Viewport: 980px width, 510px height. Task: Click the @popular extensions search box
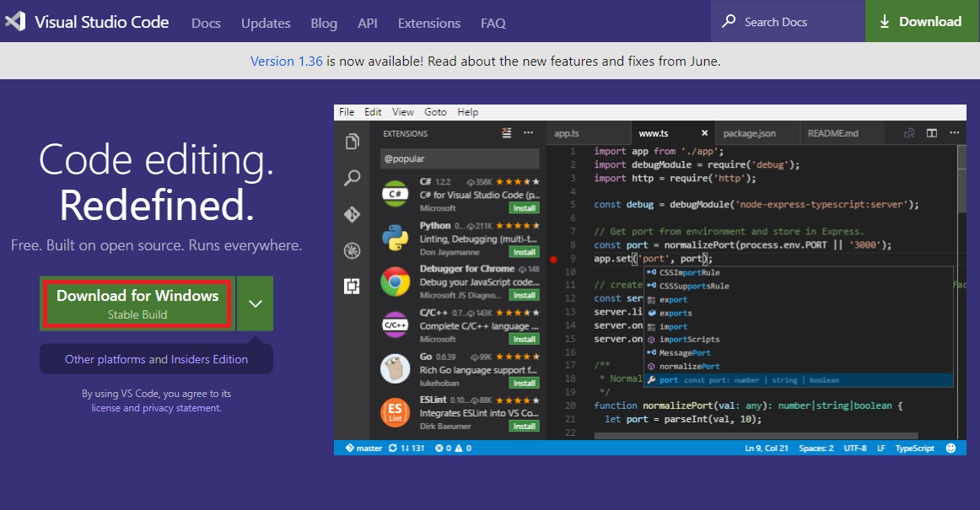(x=460, y=158)
